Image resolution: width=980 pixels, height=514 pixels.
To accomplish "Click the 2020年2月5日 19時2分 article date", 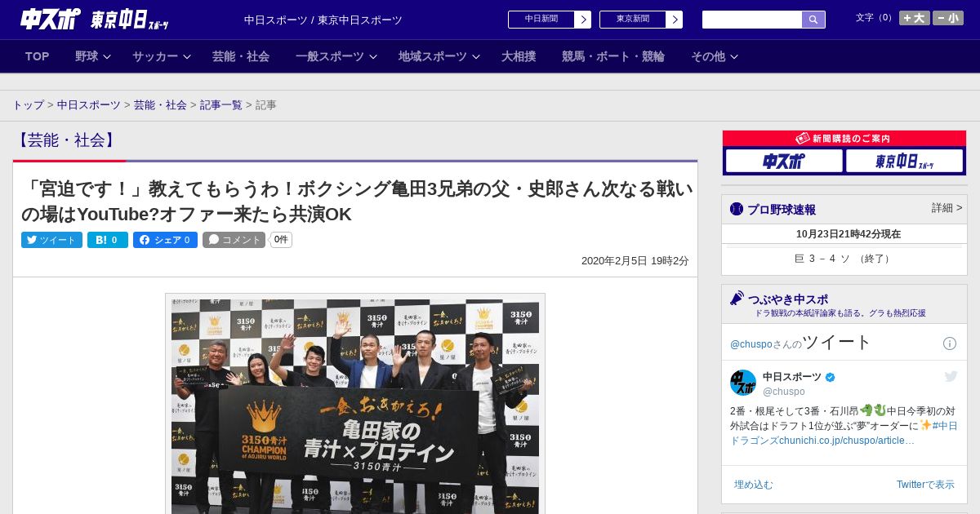I will [635, 261].
